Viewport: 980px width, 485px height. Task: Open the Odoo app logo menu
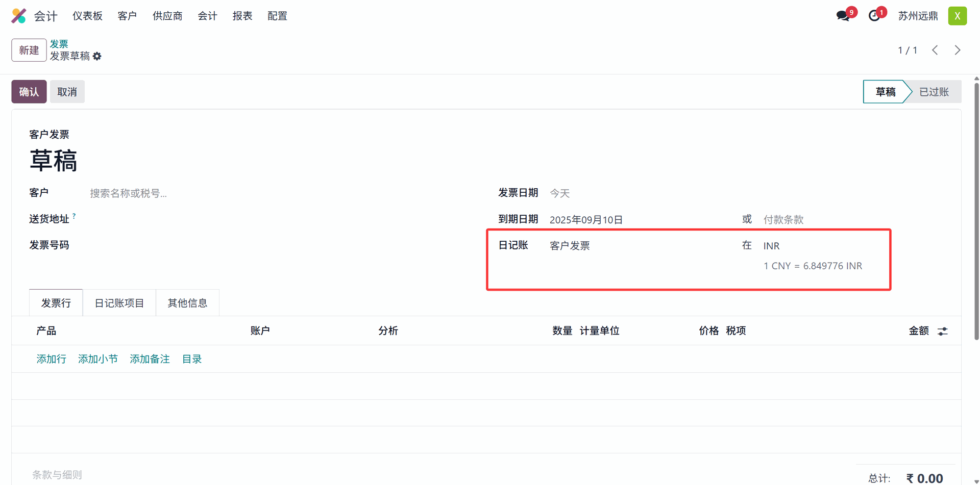pos(19,16)
